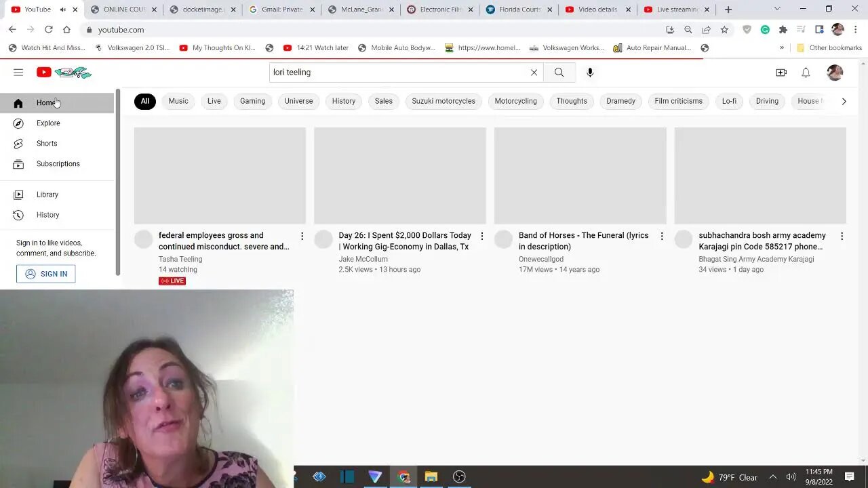Click the youtube.com address bar
Viewport: 868px width, 488px height.
click(373, 30)
